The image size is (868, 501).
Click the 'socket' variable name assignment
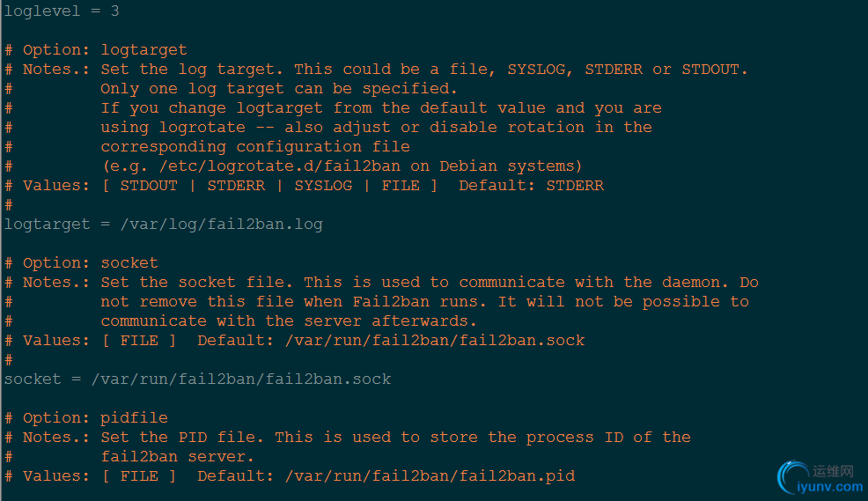coord(33,379)
